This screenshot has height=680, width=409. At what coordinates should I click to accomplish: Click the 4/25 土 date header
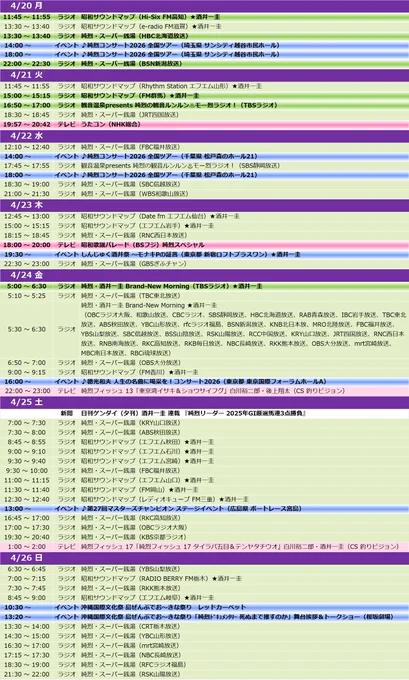point(204,402)
